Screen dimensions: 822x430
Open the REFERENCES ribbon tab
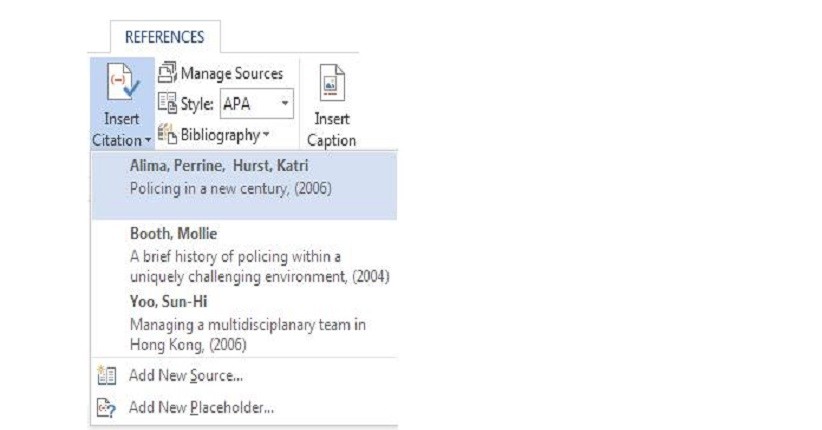pyautogui.click(x=164, y=37)
